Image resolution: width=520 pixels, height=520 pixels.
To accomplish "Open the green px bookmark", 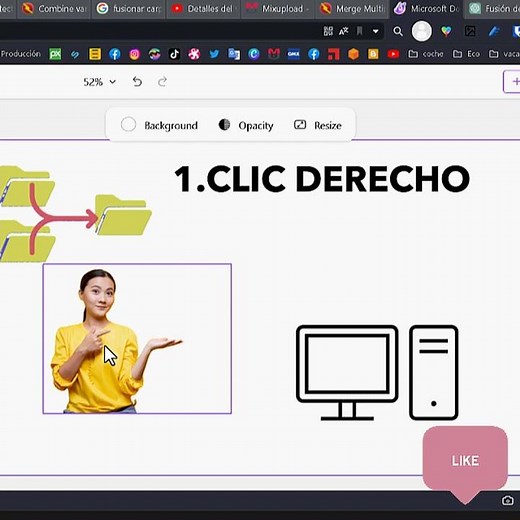I will [x=55, y=54].
